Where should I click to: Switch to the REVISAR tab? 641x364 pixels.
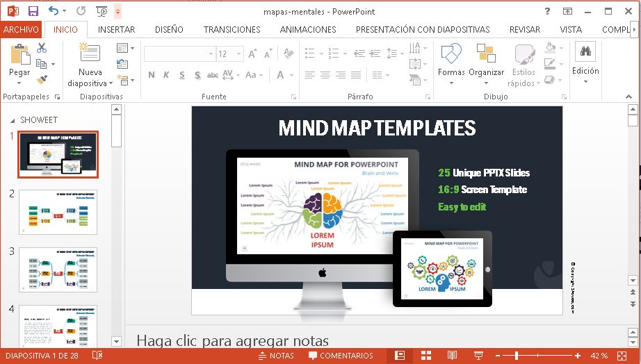(524, 29)
